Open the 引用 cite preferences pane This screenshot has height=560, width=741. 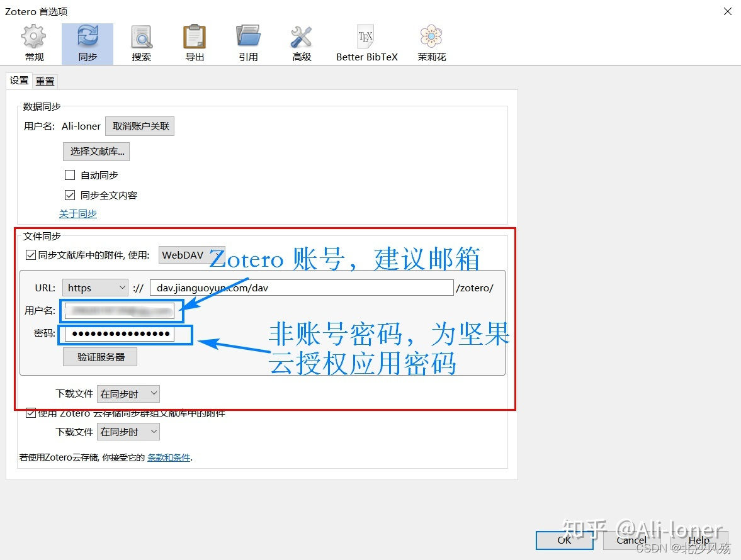click(248, 43)
